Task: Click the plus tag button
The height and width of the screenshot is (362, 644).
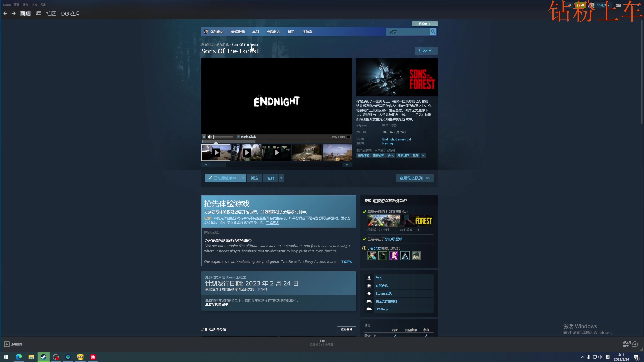Action: point(423,156)
